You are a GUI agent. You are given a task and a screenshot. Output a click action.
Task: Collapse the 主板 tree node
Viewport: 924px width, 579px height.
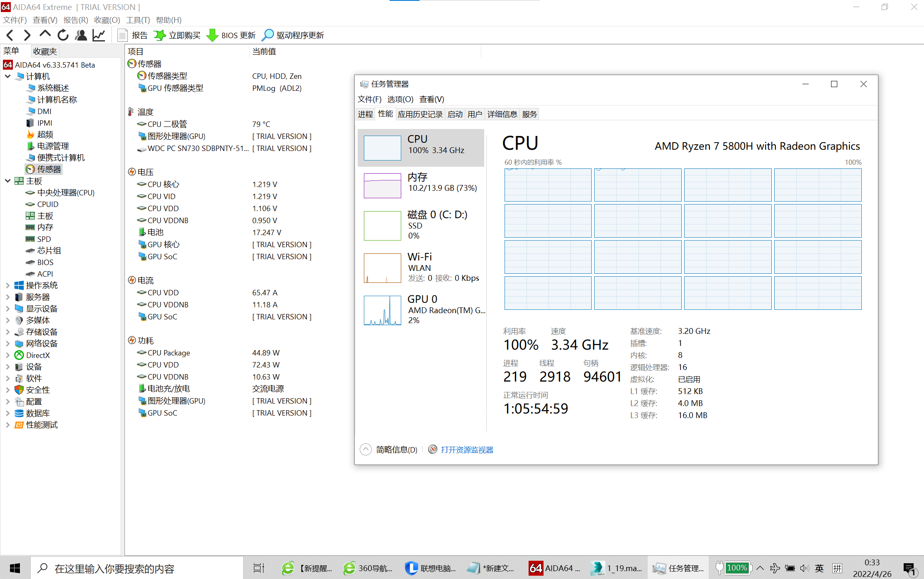[7, 181]
